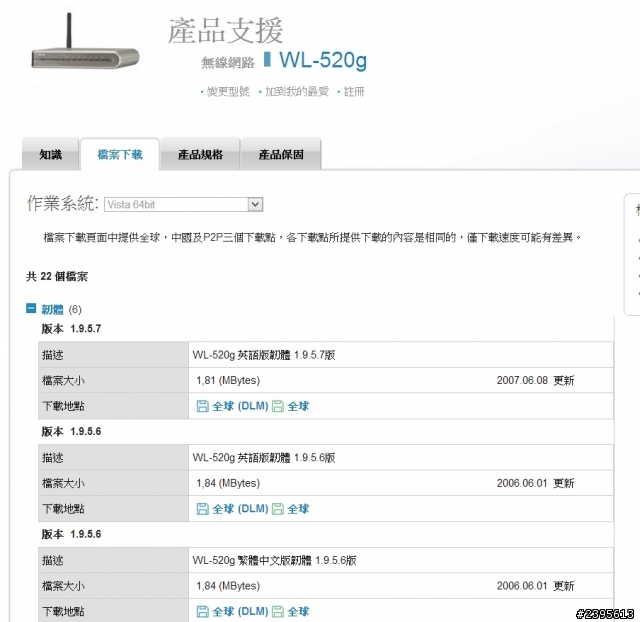Click the 註冊 link
This screenshot has width=640, height=622.
pyautogui.click(x=354, y=91)
